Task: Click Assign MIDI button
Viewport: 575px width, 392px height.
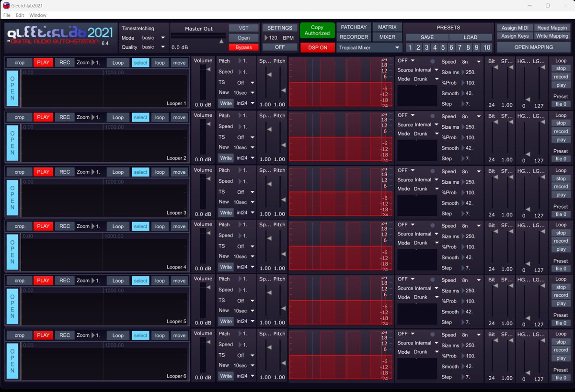Action: pyautogui.click(x=515, y=28)
